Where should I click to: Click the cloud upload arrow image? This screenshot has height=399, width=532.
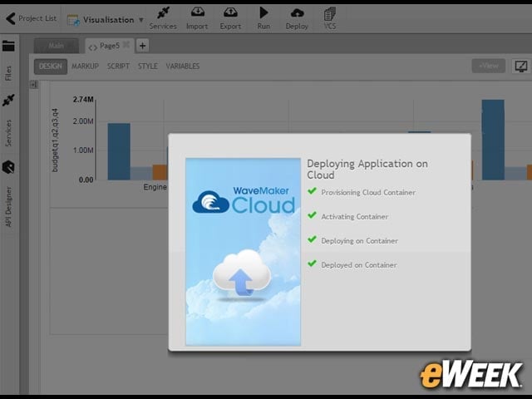[242, 276]
